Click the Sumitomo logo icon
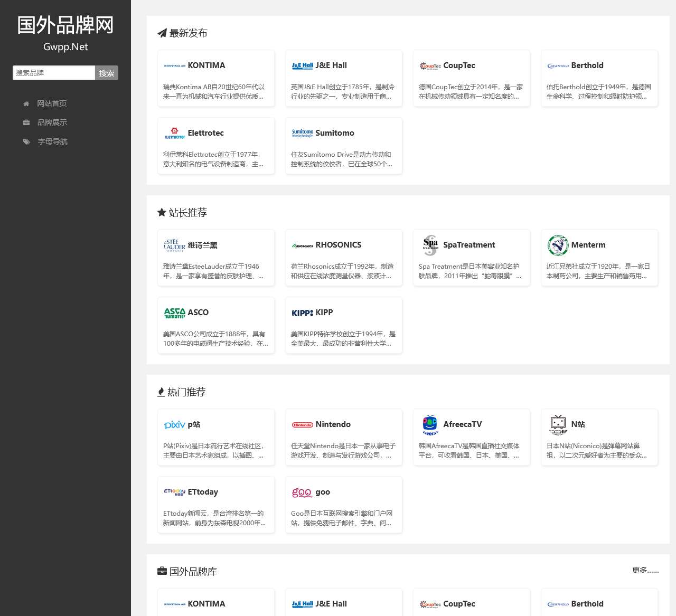This screenshot has height=616, width=676. (x=303, y=133)
